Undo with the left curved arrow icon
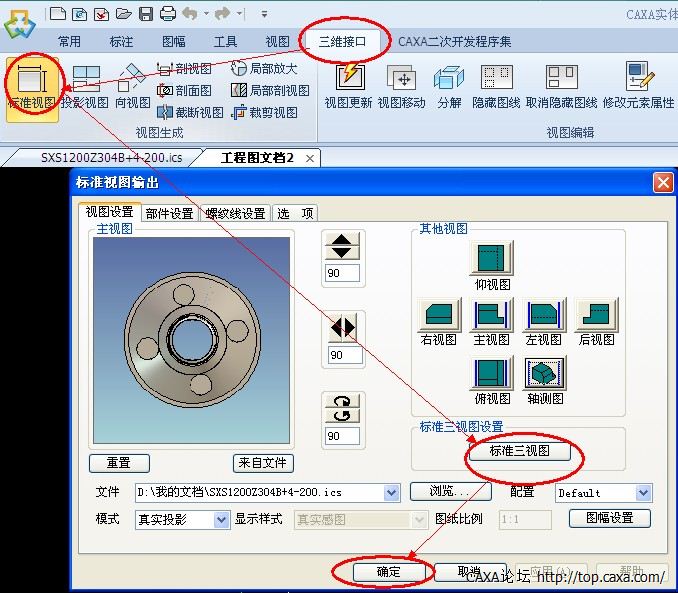This screenshot has width=678, height=593. [x=190, y=14]
